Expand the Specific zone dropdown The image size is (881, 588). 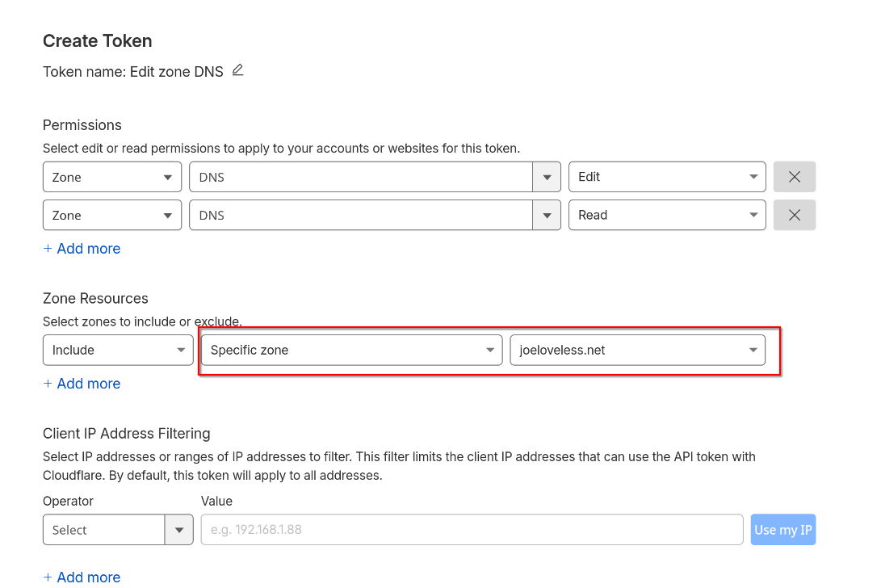(351, 350)
